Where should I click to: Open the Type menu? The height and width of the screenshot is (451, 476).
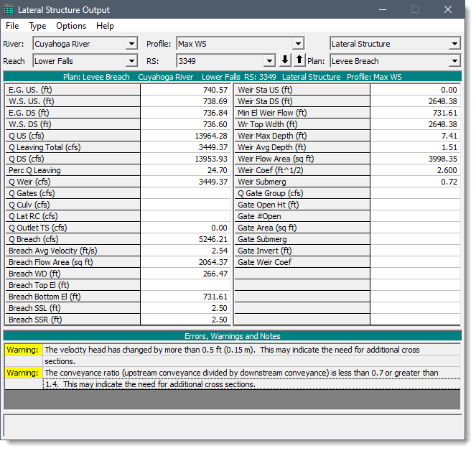(x=37, y=26)
